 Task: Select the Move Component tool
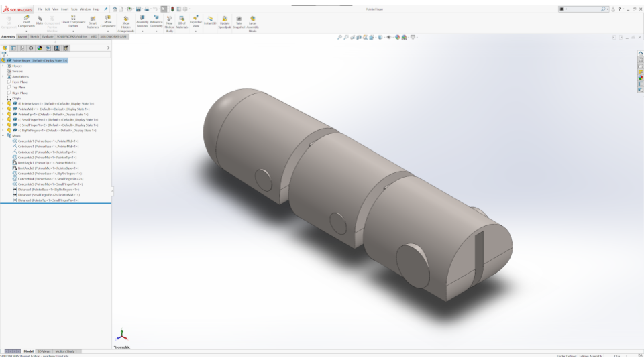(108, 22)
